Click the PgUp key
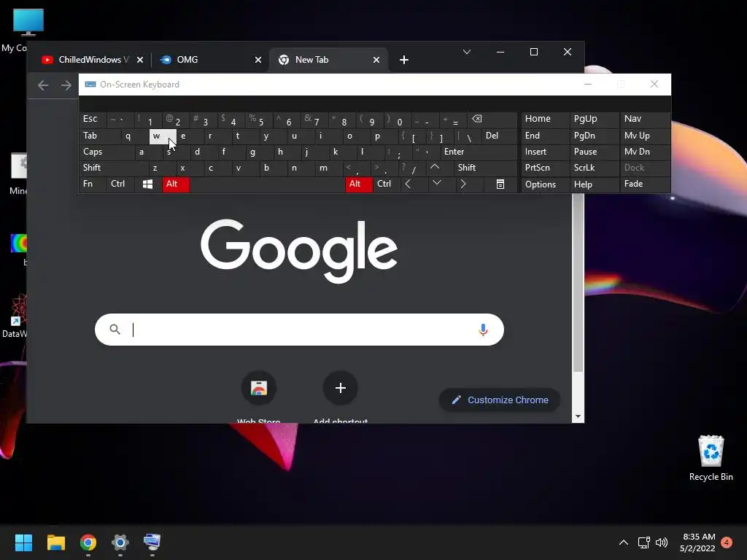Screen dimensions: 747x560 point(594,119)
